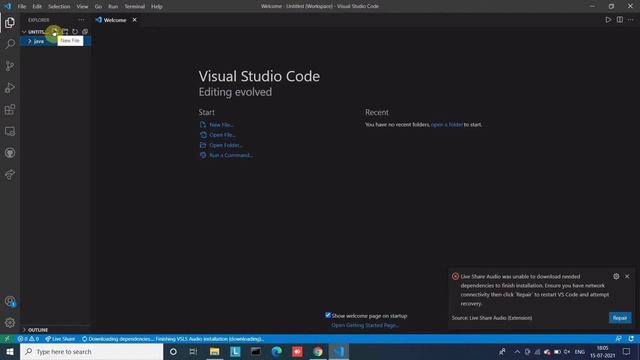Open the Help menu
This screenshot has height=360, width=640.
[157, 6]
